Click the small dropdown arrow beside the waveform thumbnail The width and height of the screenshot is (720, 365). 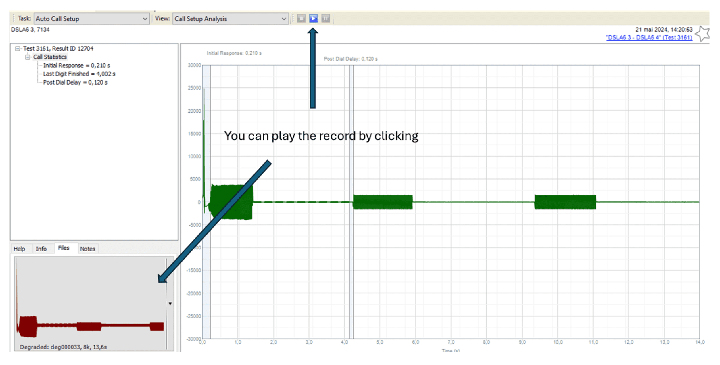tap(170, 303)
